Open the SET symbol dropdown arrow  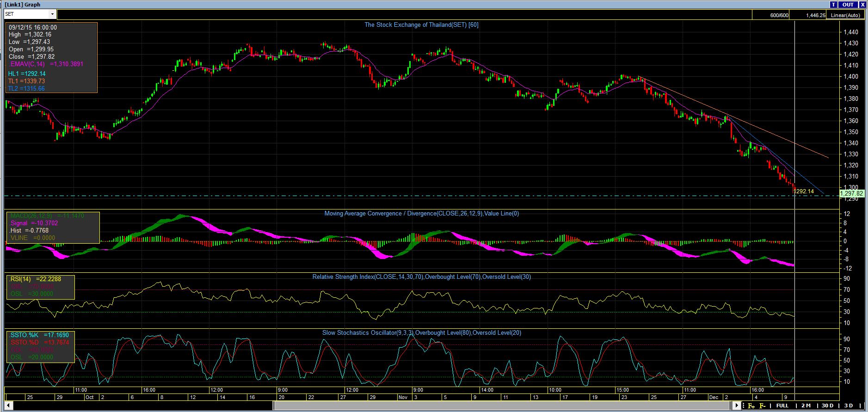(x=52, y=14)
